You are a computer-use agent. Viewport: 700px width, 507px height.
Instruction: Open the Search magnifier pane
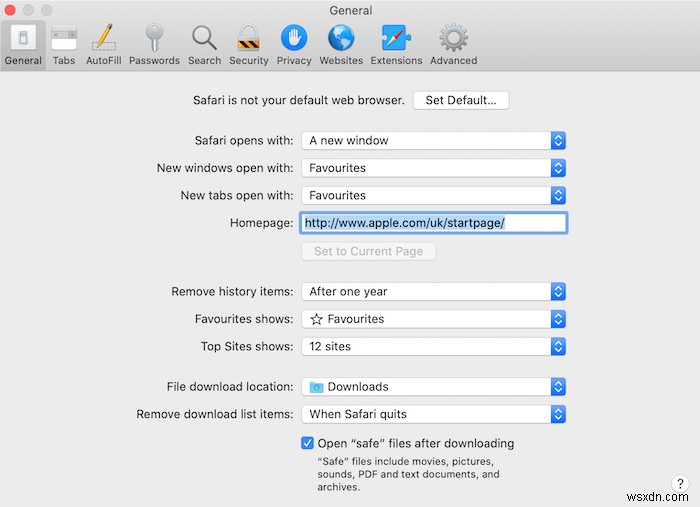click(204, 45)
